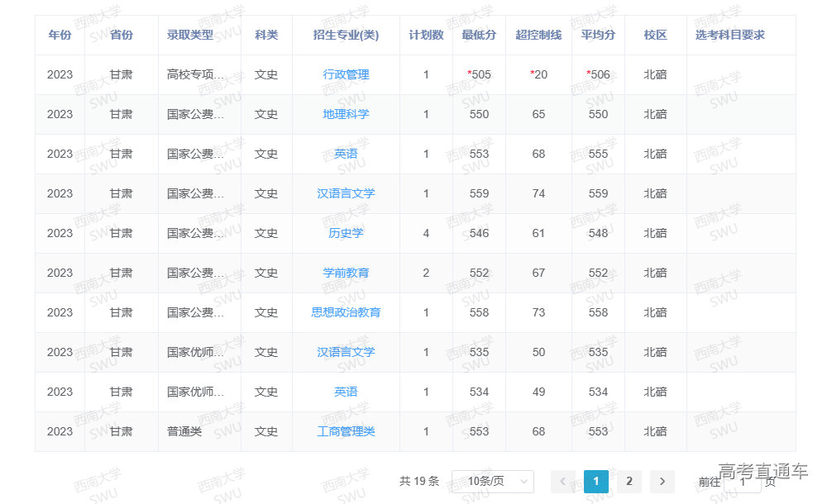Open 汉语言文学 link with minimum score 535
Viewport: 832px width, 504px height.
point(346,352)
